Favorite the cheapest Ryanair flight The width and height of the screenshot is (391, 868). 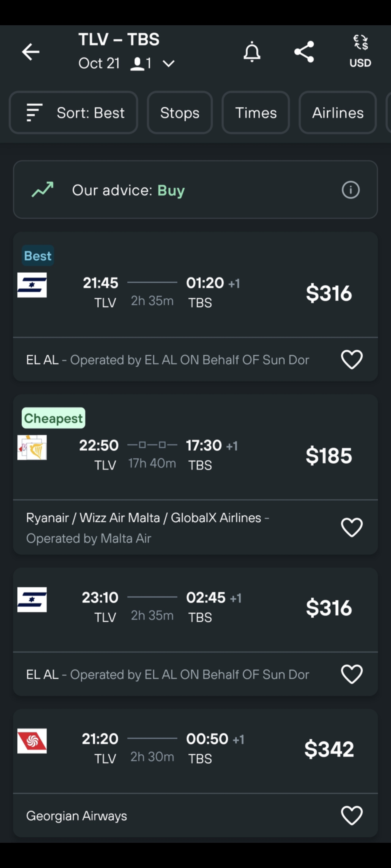[352, 527]
